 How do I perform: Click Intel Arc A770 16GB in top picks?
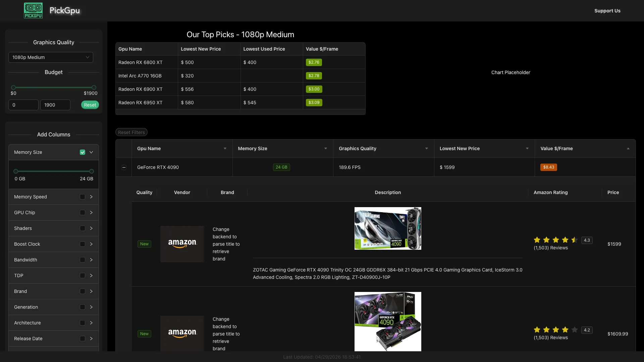click(140, 76)
